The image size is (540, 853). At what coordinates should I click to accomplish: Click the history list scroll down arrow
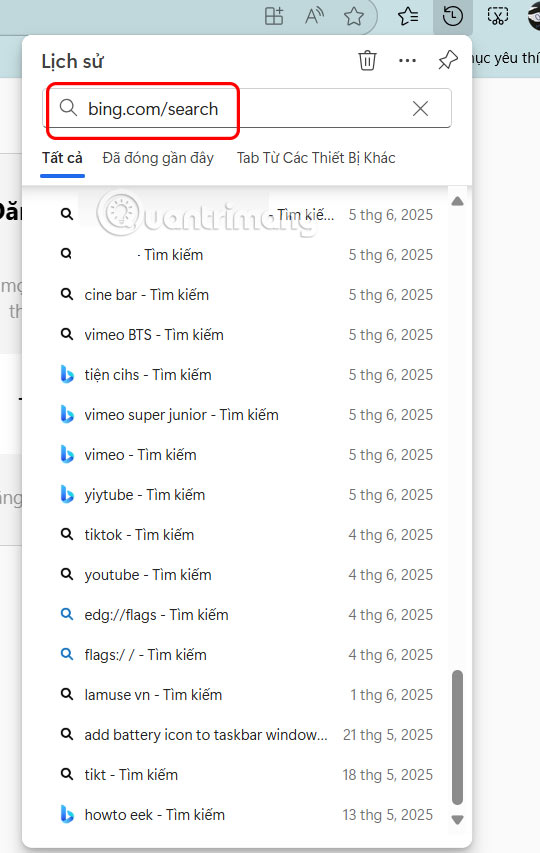coord(457,820)
